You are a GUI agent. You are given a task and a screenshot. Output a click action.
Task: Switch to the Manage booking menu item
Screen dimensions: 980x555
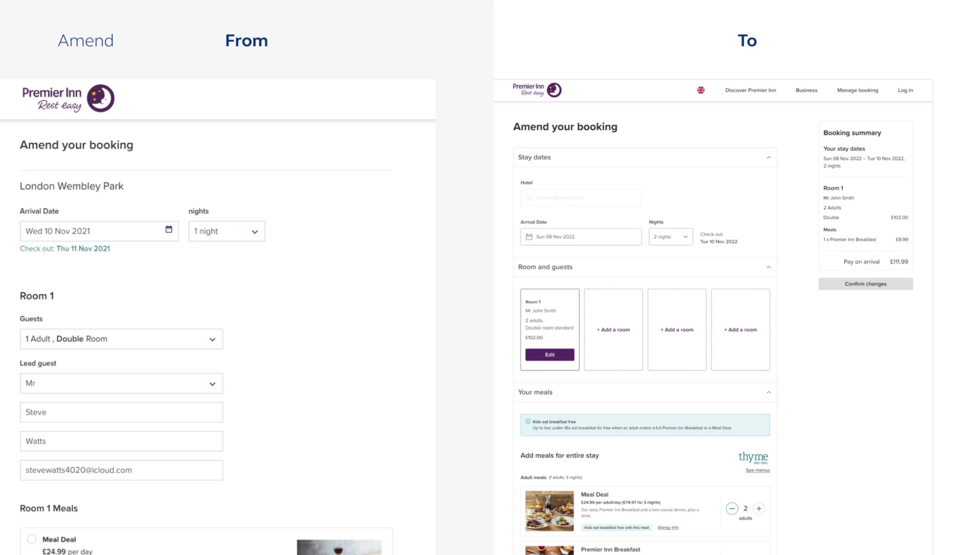tap(857, 90)
